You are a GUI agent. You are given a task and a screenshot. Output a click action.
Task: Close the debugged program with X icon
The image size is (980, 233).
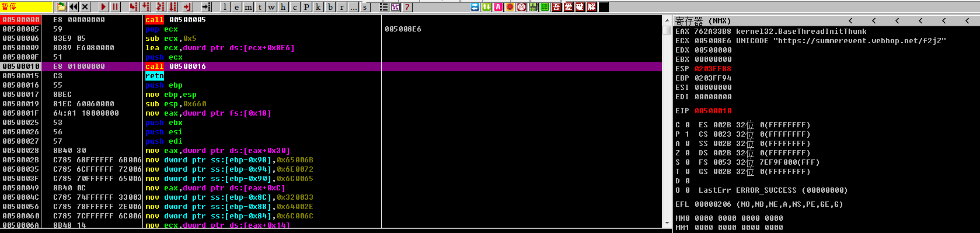85,7
